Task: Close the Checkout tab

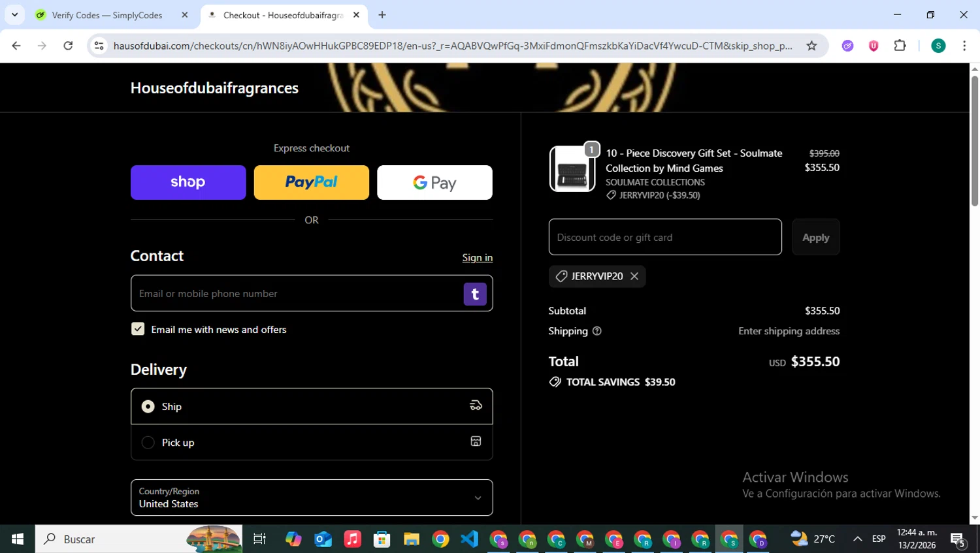Action: coord(356,15)
